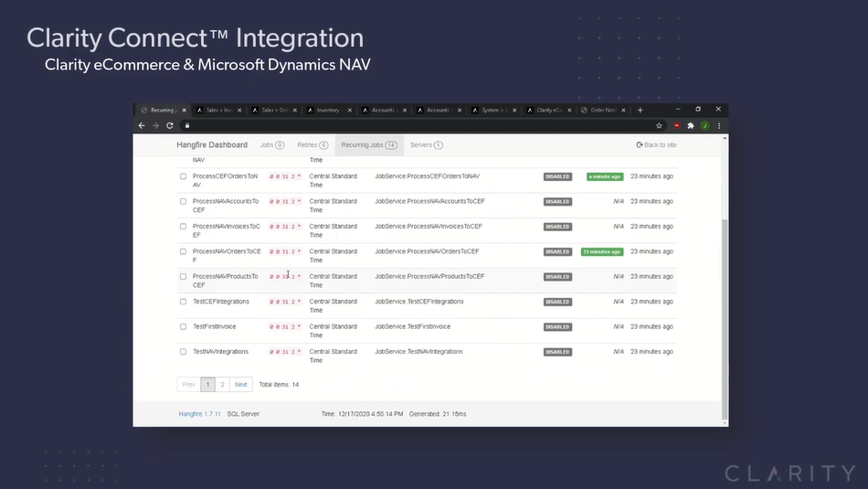Screen dimensions: 868x489
Task: Click the green '23 minutes ago' execution label
Action: [602, 252]
